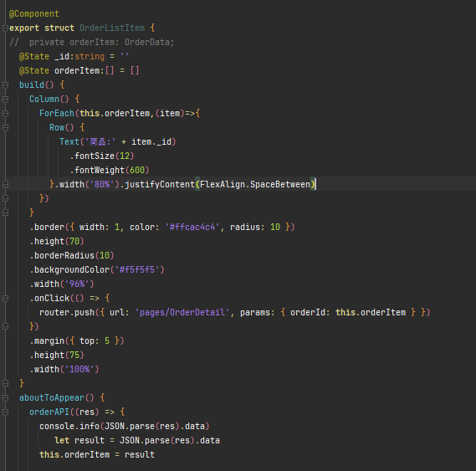The height and width of the screenshot is (471, 476).
Task: Fold the ForEach block in gutter
Action: click(x=5, y=114)
